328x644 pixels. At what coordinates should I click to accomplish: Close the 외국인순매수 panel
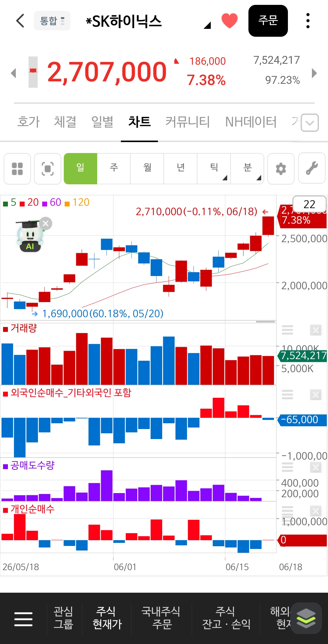click(x=316, y=394)
